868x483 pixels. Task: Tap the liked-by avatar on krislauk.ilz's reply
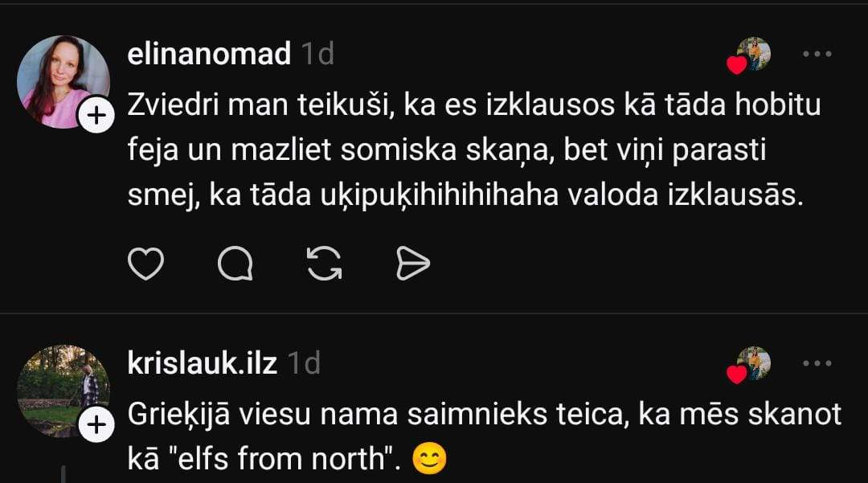[751, 364]
